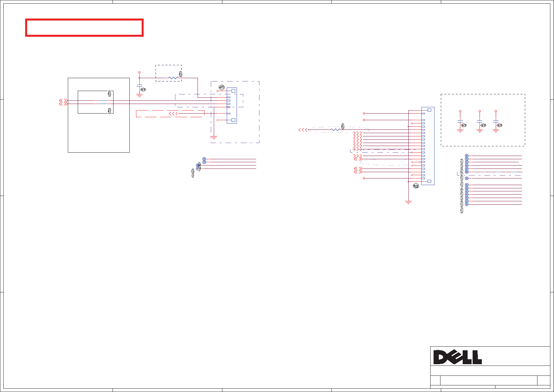Select leftmost capacitor in the three-capacitor box

coord(460,122)
